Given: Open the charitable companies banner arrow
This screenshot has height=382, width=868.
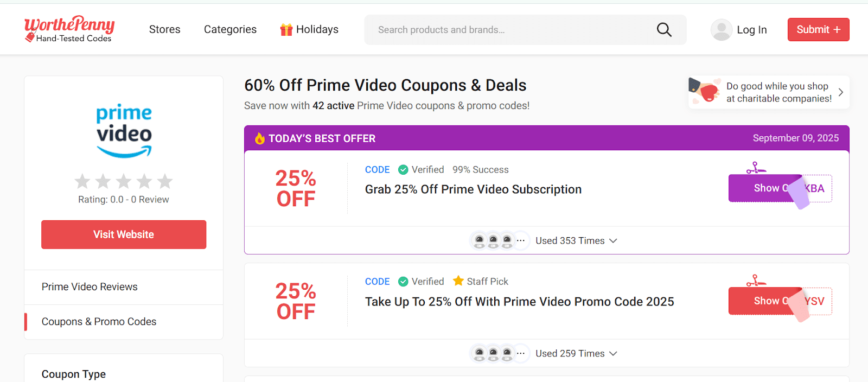Looking at the screenshot, I should tap(840, 92).
